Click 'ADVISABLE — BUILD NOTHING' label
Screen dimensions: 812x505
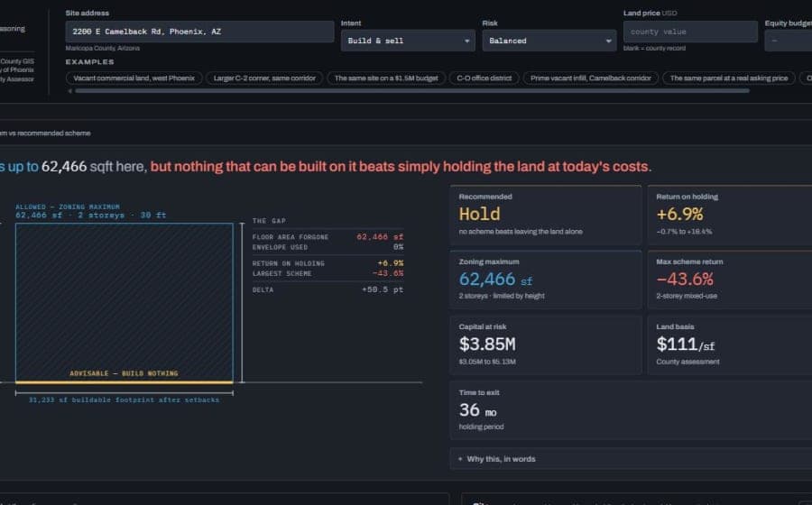pos(124,373)
